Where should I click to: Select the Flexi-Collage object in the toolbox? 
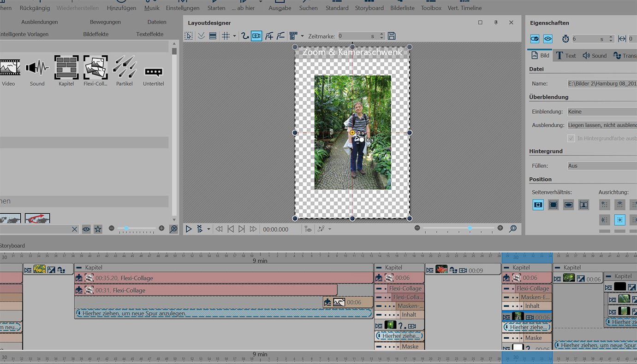coord(95,68)
